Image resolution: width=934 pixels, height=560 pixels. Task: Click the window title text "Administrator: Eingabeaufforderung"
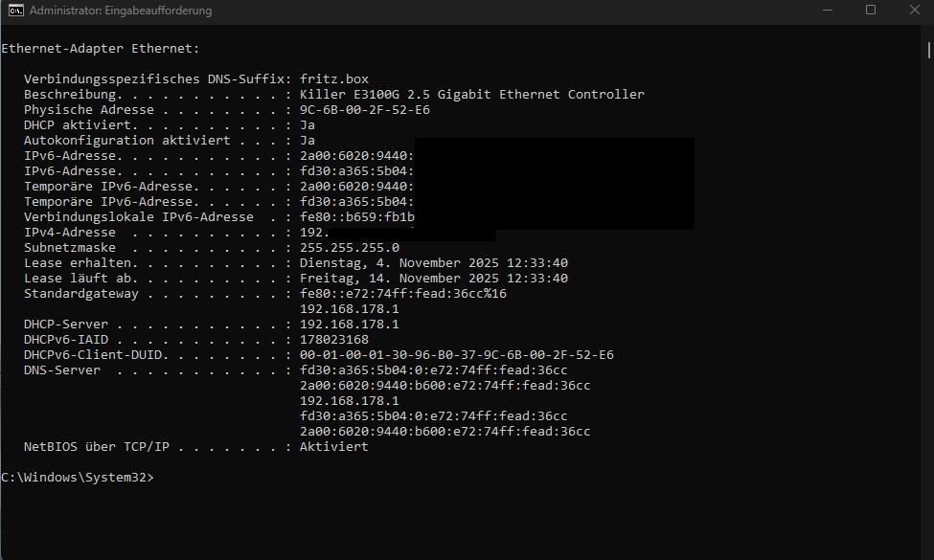pos(121,11)
